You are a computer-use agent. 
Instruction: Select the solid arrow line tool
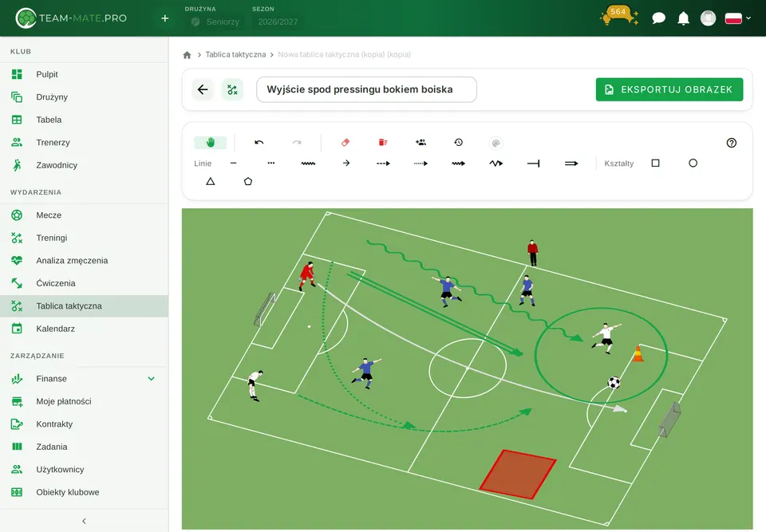tap(345, 164)
